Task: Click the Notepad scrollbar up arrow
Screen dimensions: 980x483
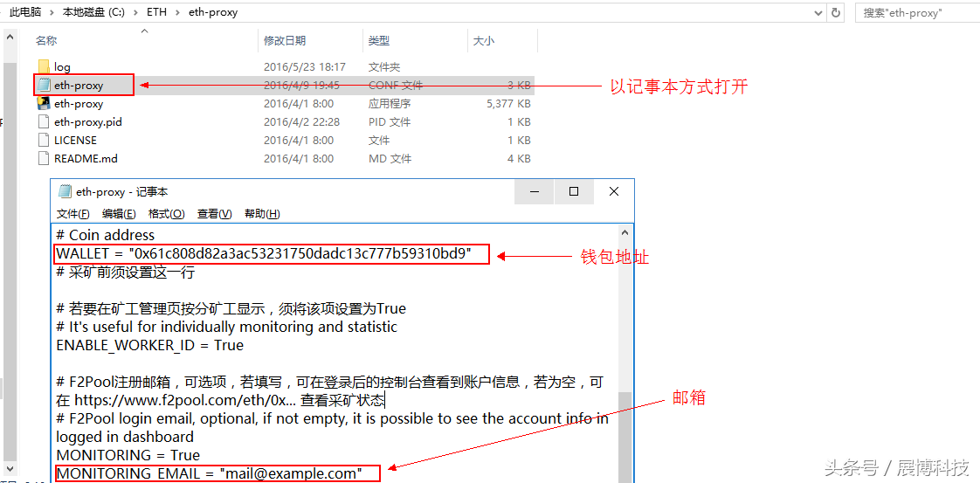Action: pos(625,232)
